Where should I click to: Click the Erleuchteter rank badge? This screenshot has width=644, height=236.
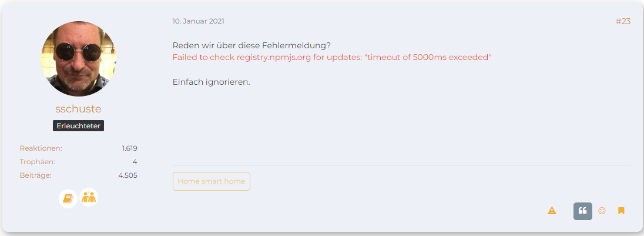79,126
